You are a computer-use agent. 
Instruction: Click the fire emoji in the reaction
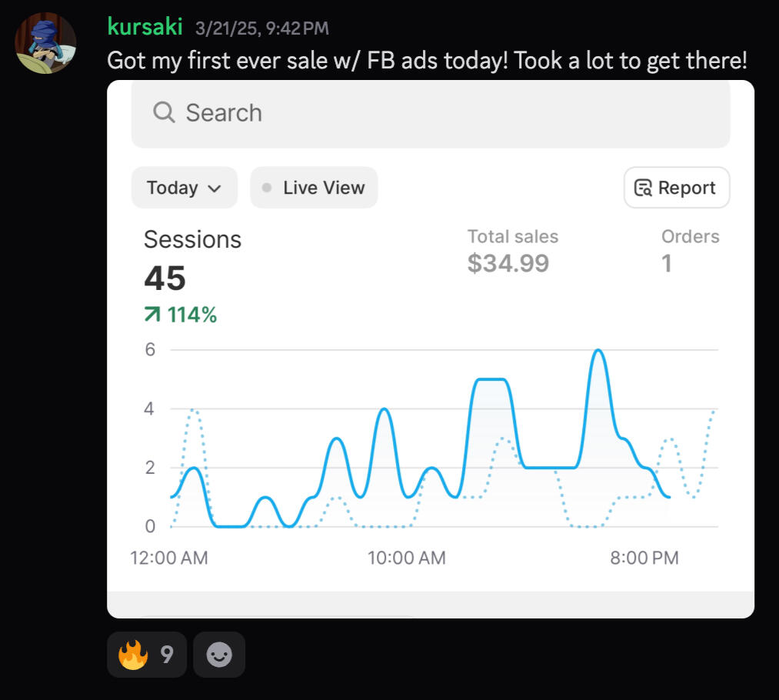(x=133, y=655)
